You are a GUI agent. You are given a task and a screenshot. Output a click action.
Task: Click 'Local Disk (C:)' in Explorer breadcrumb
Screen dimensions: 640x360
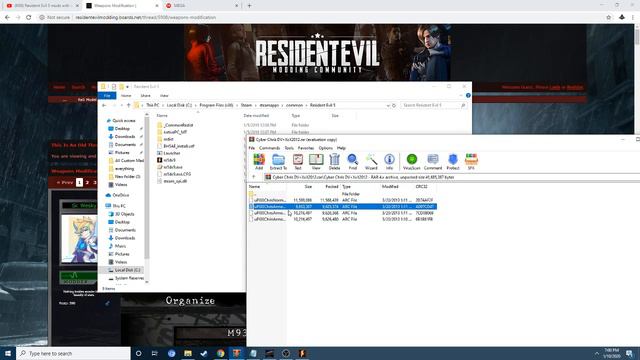[x=179, y=105]
